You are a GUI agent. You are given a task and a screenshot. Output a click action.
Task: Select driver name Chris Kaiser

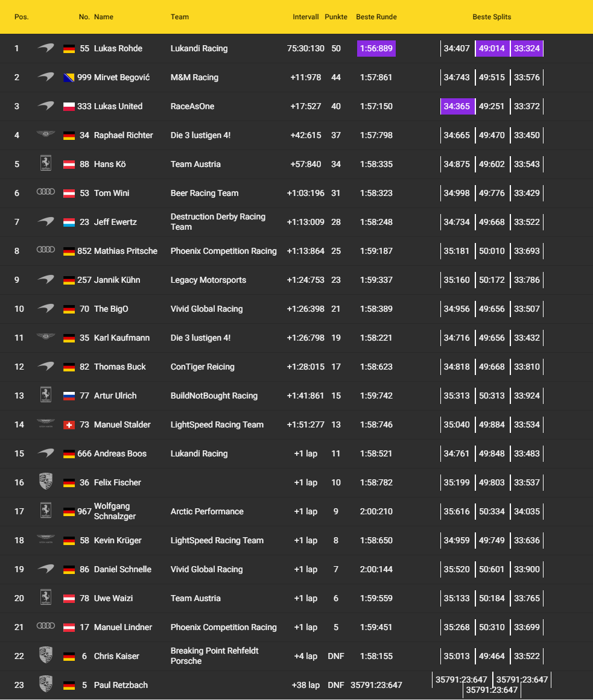116,656
